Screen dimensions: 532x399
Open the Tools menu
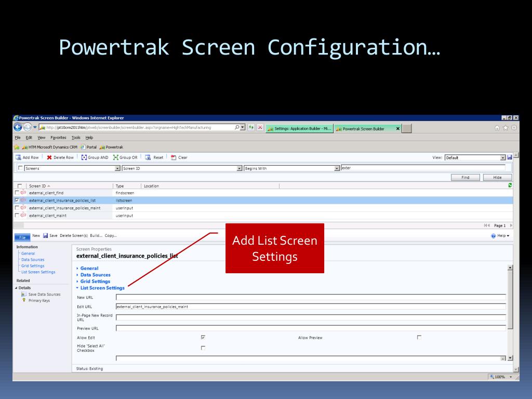[76, 138]
